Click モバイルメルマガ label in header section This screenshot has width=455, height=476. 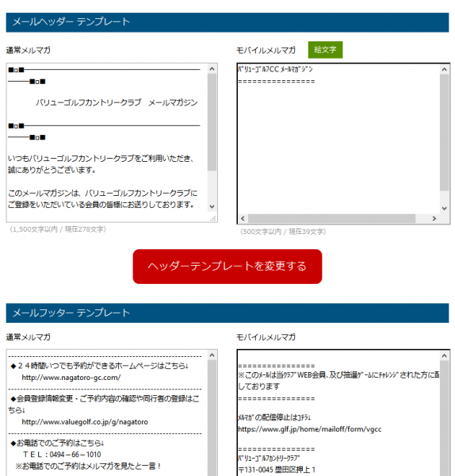pos(266,50)
